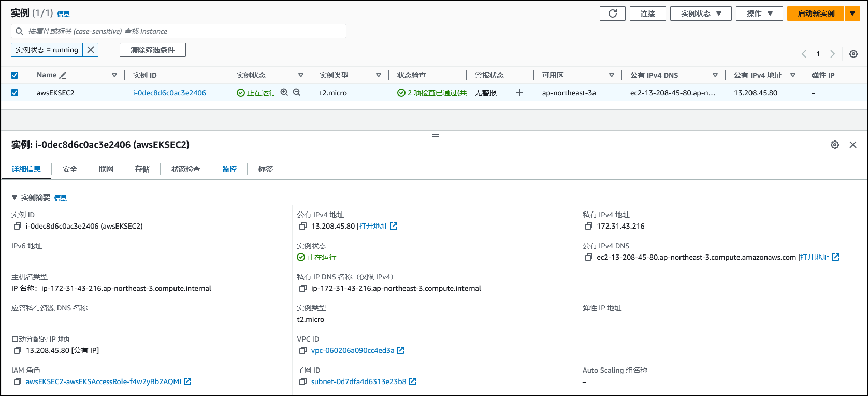Copy the VPC ID value
Viewport: 868px width, 396px height.
click(x=303, y=350)
